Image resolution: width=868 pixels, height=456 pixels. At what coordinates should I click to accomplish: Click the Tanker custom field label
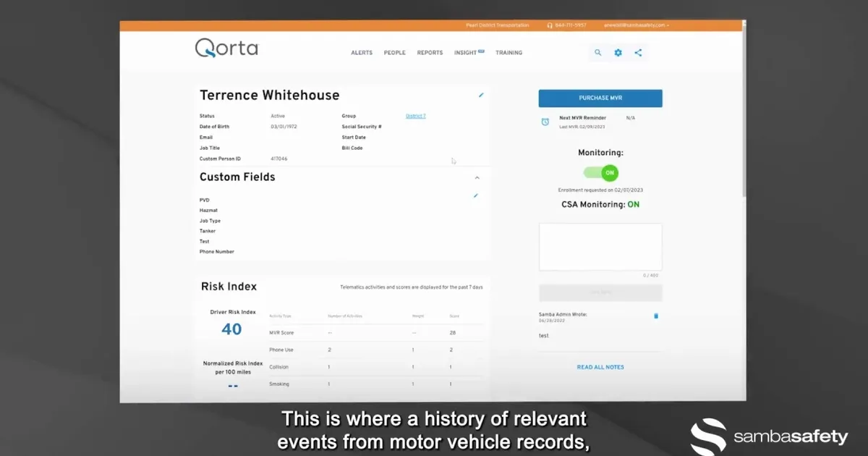208,232
